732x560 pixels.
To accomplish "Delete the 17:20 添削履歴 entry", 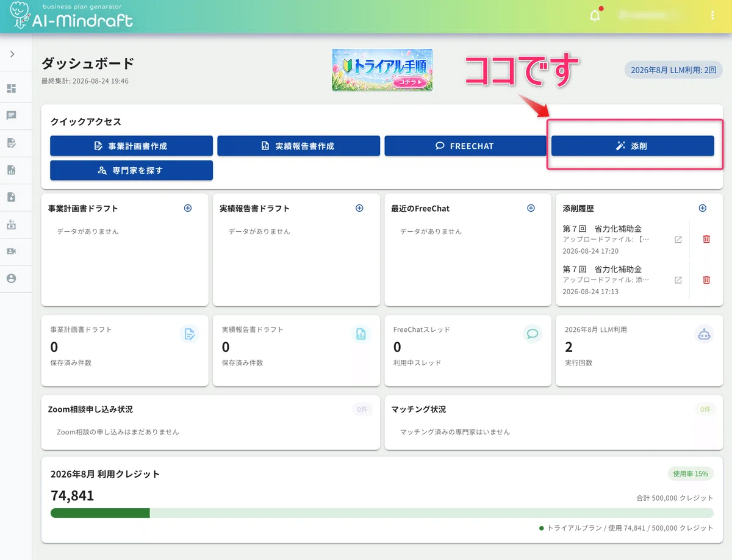I will pos(706,239).
